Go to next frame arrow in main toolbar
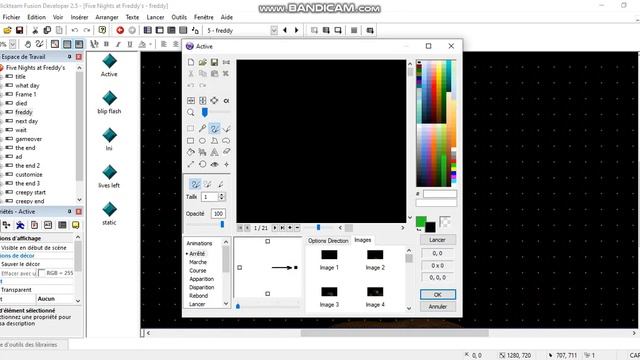Screen dimensions: 640x360 (x=297, y=30)
